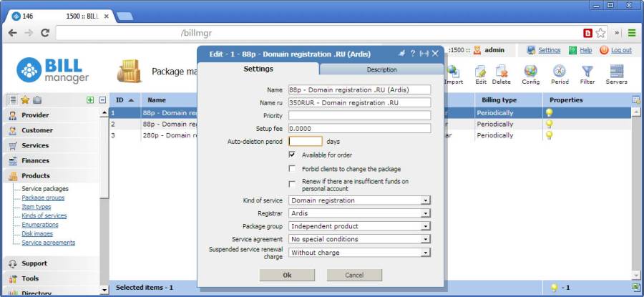Click the favorites star icon in sidebar
This screenshot has height=297, width=644.
[x=26, y=99]
